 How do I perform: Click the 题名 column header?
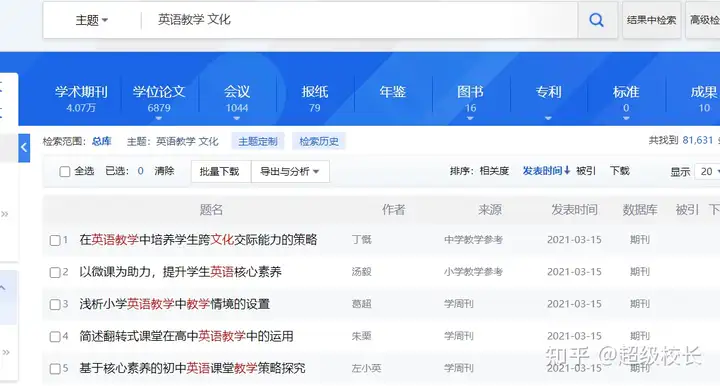211,210
